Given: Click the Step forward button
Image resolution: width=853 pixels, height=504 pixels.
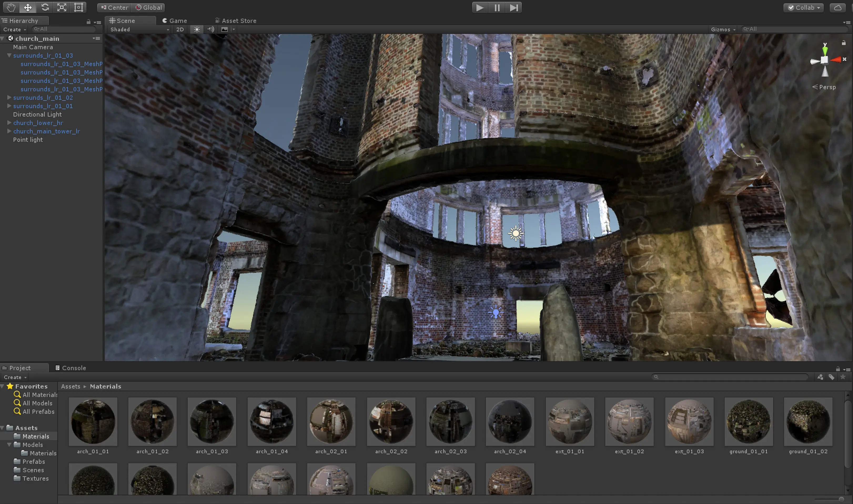Looking at the screenshot, I should click(514, 7).
